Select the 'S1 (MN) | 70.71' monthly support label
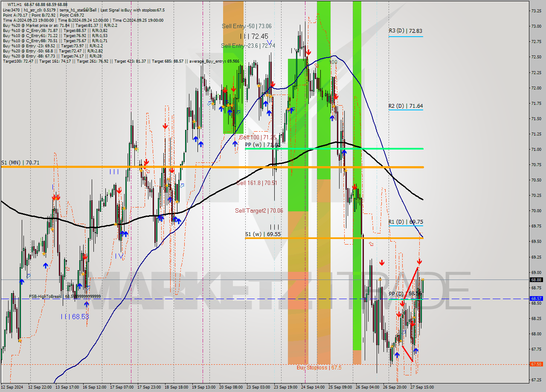The image size is (546, 392). [20, 162]
